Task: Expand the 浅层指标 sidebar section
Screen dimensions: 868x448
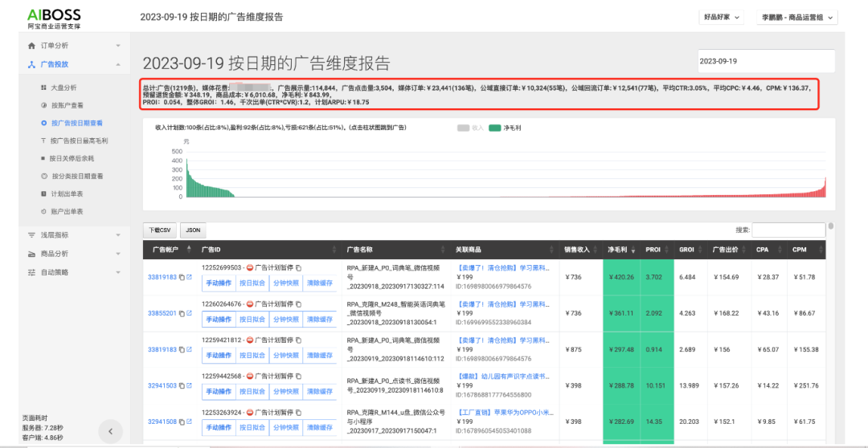Action: click(x=73, y=235)
